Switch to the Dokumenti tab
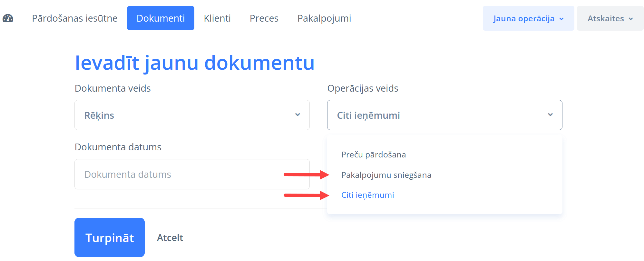 161,18
